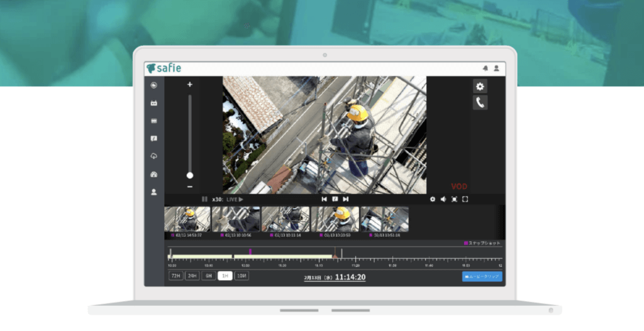Skip to the previous event
644x331 pixels.
[324, 199]
